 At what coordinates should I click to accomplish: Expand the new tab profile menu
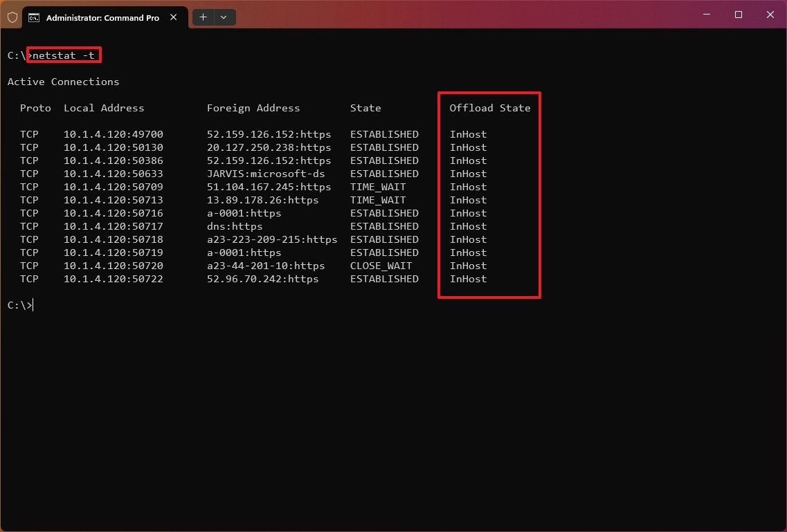click(x=223, y=17)
